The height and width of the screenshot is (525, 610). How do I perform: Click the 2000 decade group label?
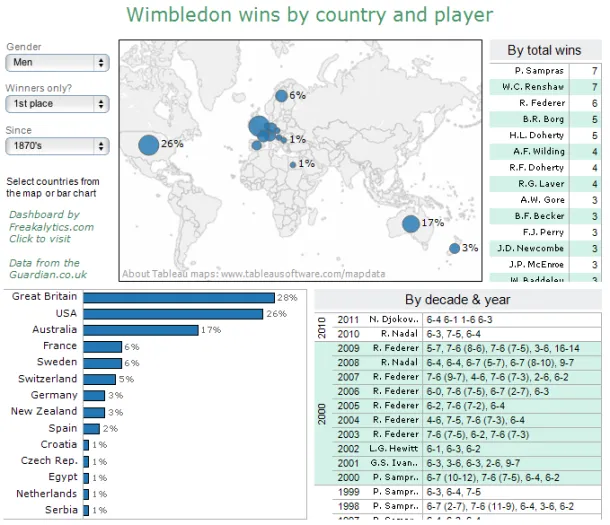[322, 414]
